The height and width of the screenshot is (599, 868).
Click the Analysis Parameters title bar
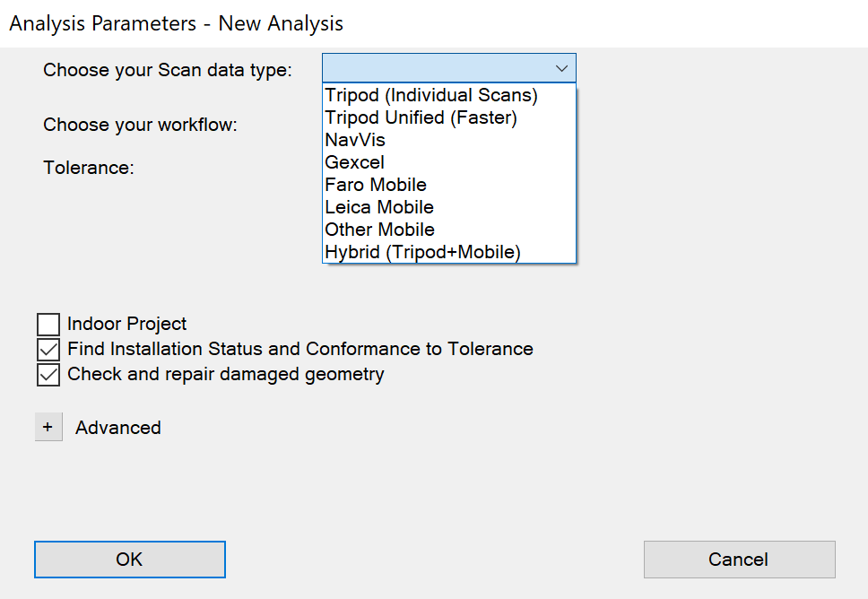(177, 23)
